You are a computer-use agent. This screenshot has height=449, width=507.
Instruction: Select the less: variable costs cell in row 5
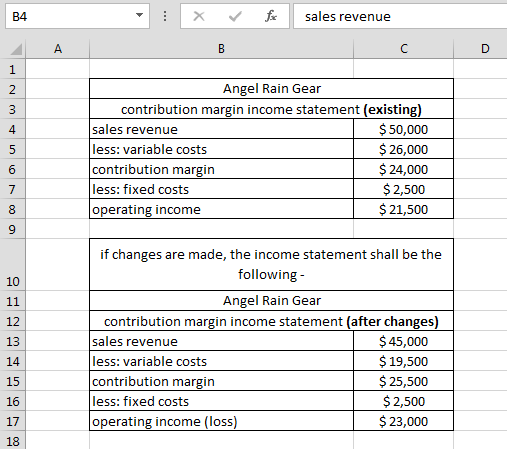point(221,149)
